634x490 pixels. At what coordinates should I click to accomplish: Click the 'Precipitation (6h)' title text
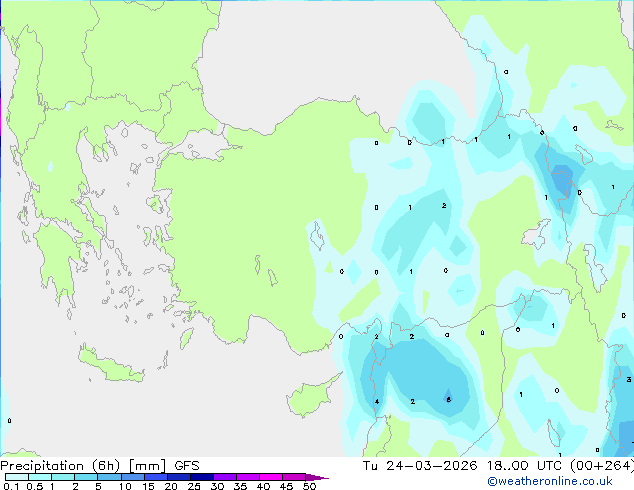pyautogui.click(x=60, y=466)
